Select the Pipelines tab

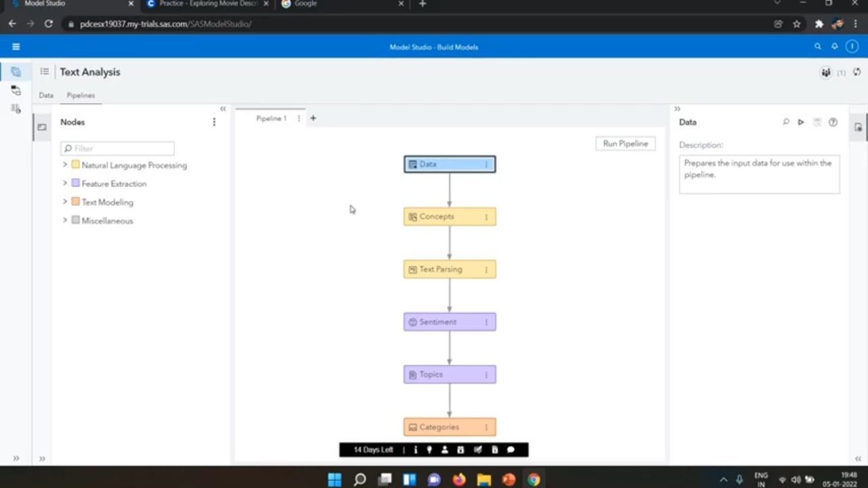pyautogui.click(x=81, y=96)
